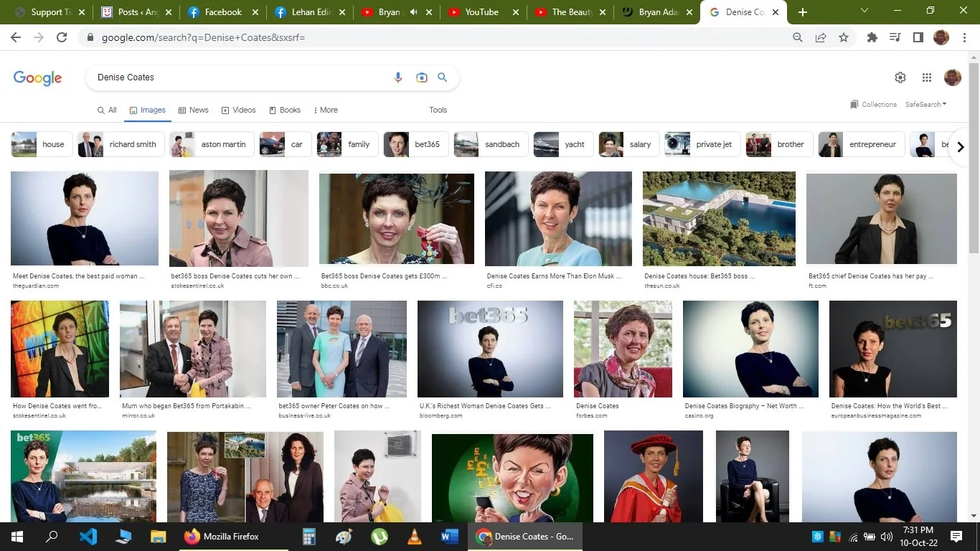Filter images by the house chip

(41, 144)
